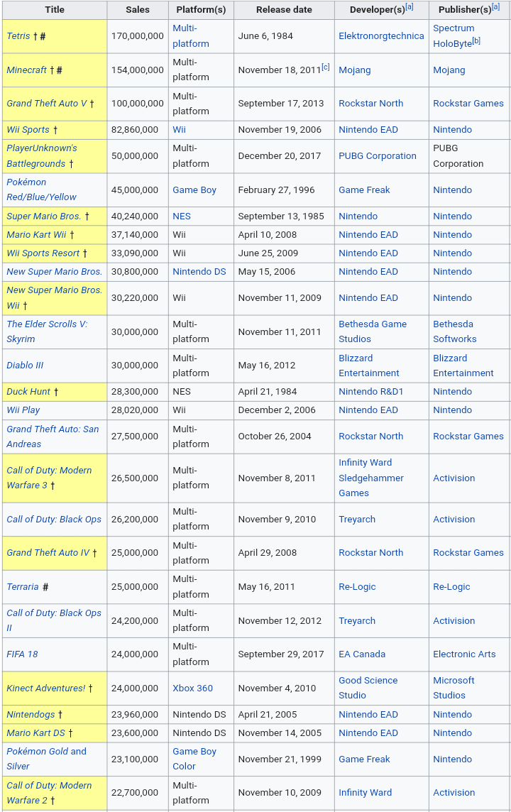Select the 170,000,000 sales figure
Image resolution: width=511 pixels, height=812 pixels.
click(138, 36)
